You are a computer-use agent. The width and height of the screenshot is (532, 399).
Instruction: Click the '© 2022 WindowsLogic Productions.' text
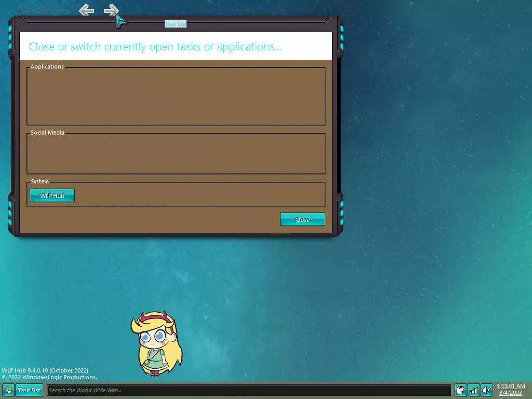coord(49,377)
